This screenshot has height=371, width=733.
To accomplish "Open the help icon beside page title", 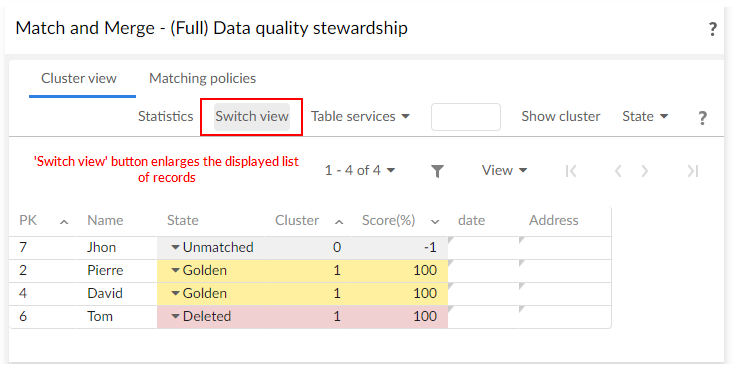I will point(712,29).
